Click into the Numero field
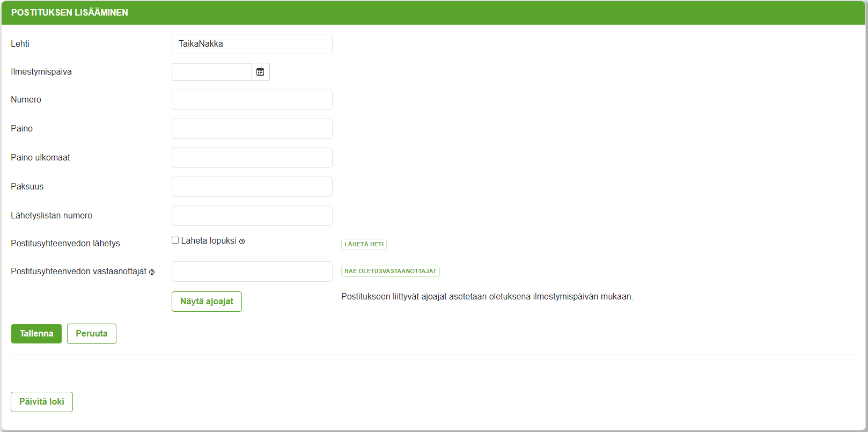 (252, 100)
